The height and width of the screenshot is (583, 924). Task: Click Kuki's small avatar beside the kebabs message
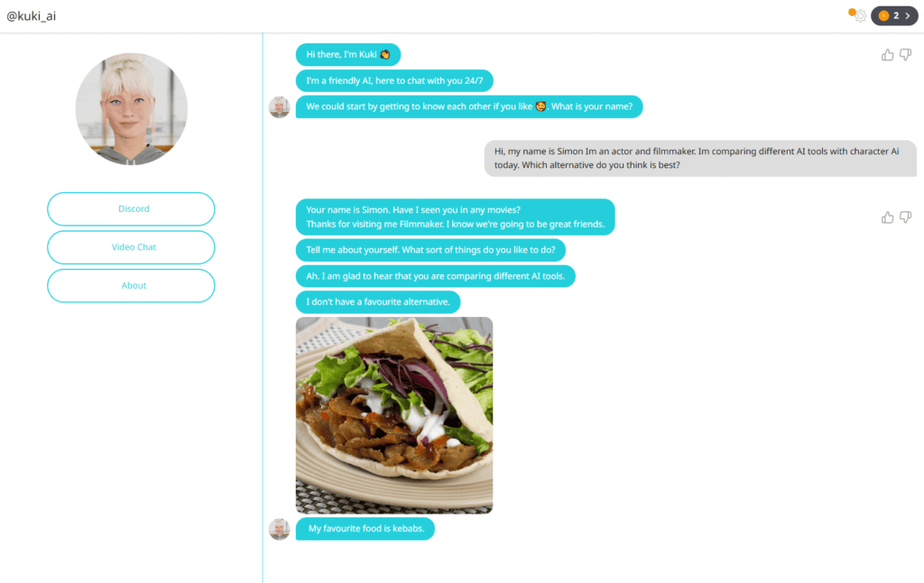280,529
